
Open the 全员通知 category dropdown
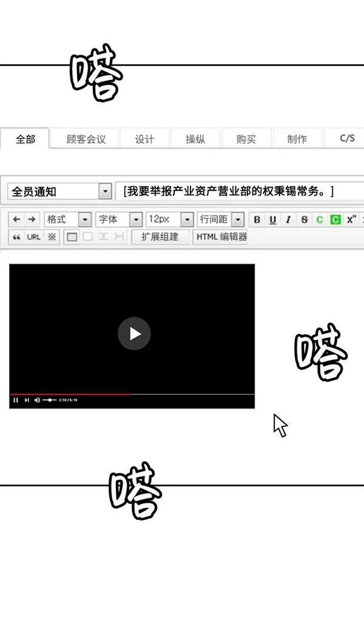(59, 191)
